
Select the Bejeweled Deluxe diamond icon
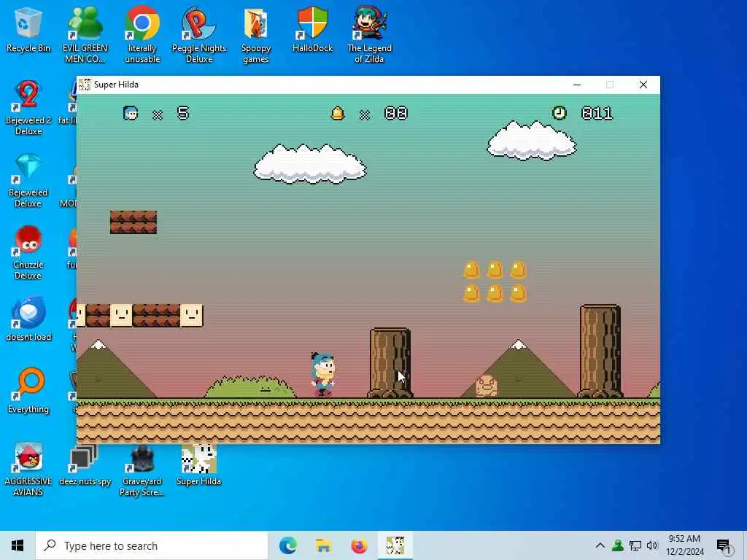(28, 181)
